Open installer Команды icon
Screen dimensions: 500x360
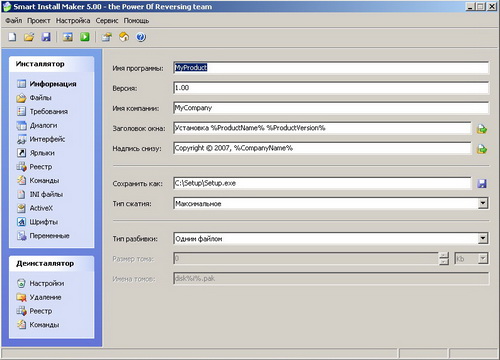click(x=21, y=180)
